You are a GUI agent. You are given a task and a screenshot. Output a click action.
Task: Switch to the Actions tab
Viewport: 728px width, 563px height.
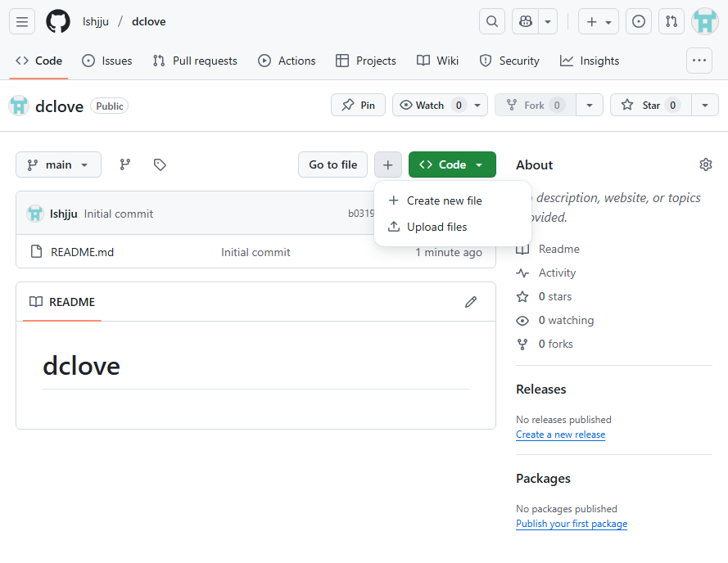(x=287, y=61)
